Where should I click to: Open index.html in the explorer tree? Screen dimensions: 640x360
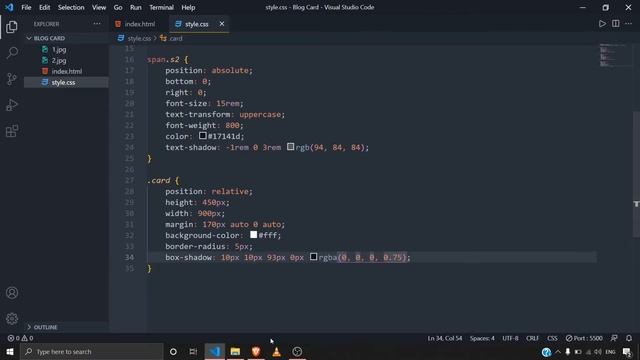(67, 71)
